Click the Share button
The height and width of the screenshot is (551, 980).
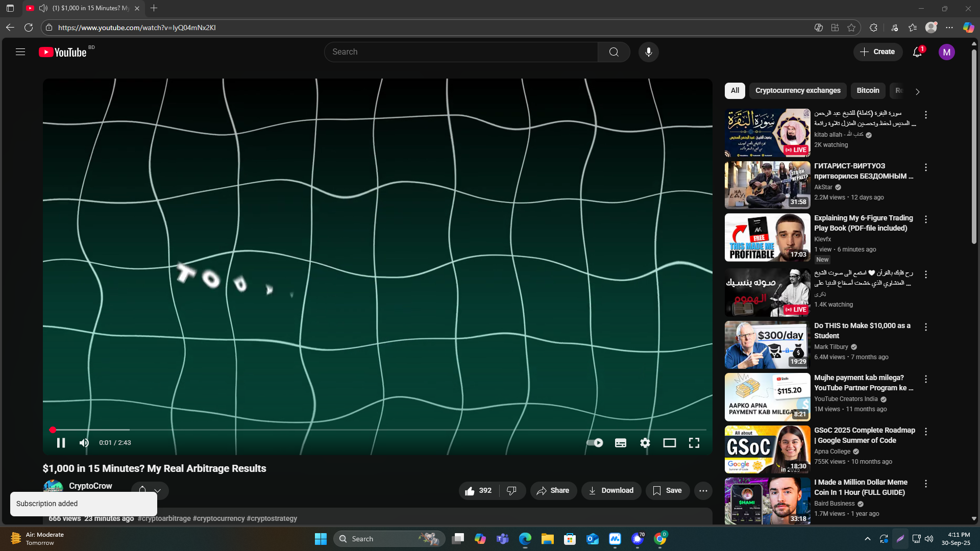(x=553, y=490)
